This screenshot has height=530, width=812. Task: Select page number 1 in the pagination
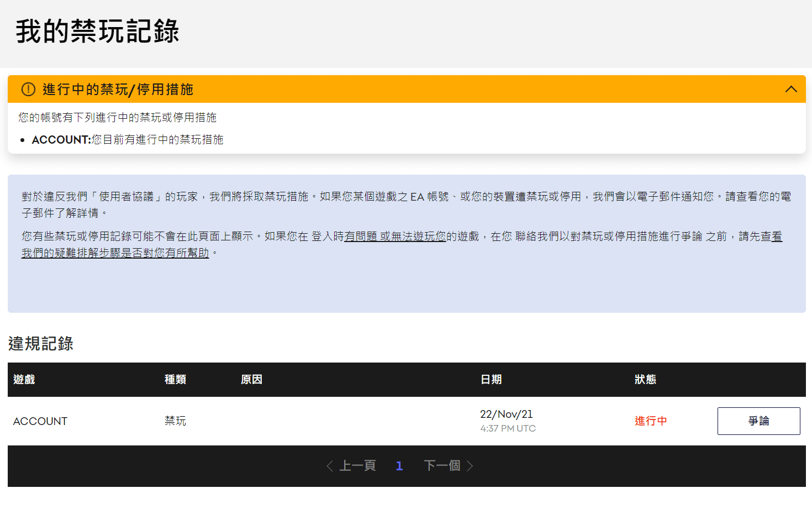pyautogui.click(x=399, y=466)
